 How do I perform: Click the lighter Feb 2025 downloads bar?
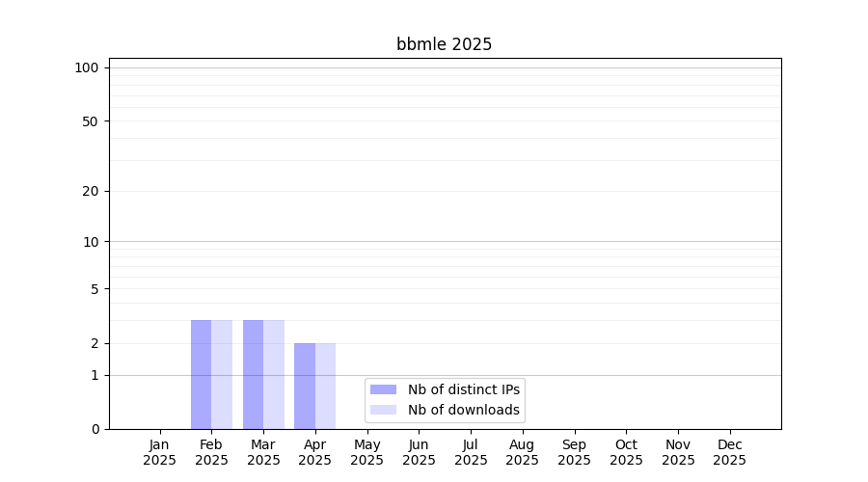(222, 374)
